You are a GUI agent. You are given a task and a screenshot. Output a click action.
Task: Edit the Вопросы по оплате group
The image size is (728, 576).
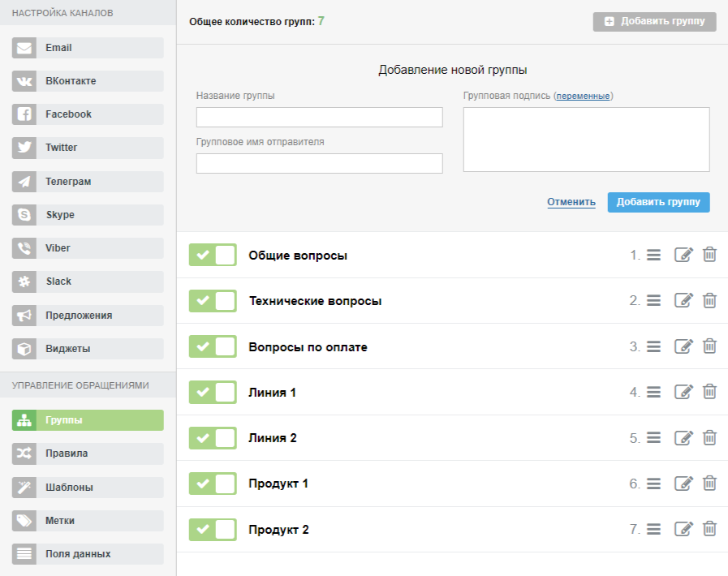click(x=684, y=346)
